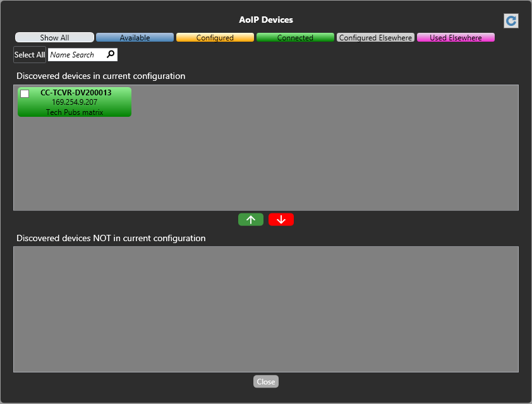Switch to Configured Elsewhere filter
Screen dimensions: 532x404
click(x=375, y=38)
